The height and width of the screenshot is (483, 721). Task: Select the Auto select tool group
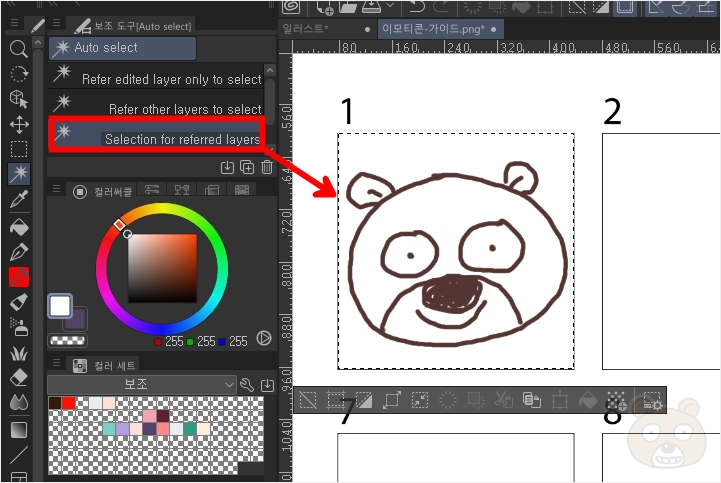(x=122, y=48)
